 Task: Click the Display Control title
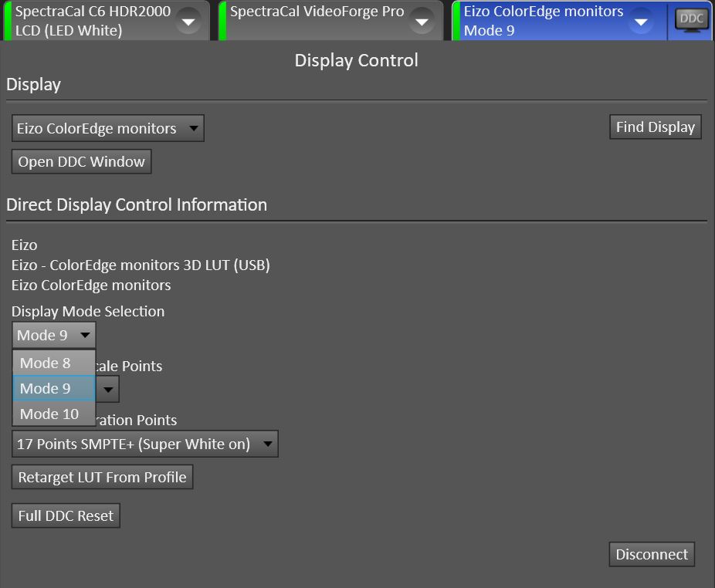tap(356, 61)
